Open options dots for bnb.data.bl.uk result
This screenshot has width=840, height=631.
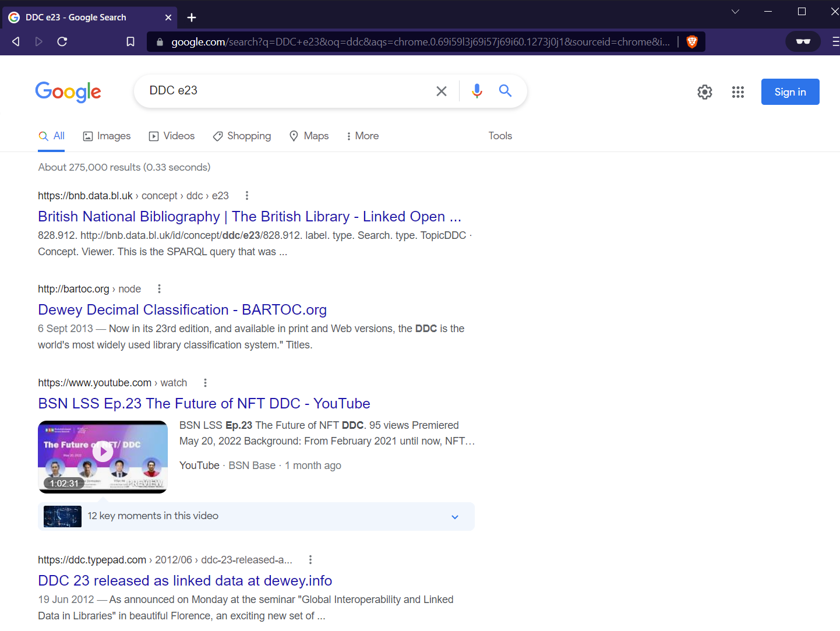click(247, 196)
